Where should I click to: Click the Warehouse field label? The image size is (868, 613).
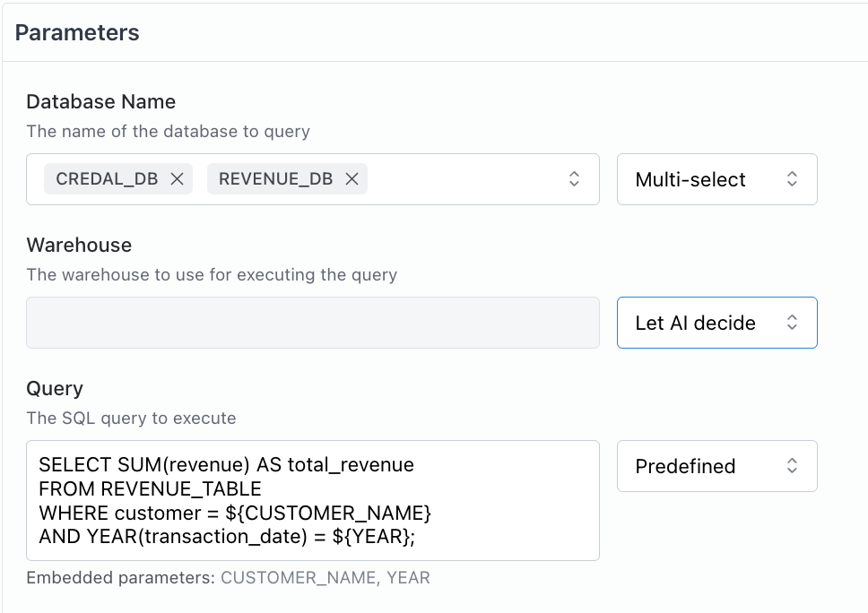tap(79, 245)
